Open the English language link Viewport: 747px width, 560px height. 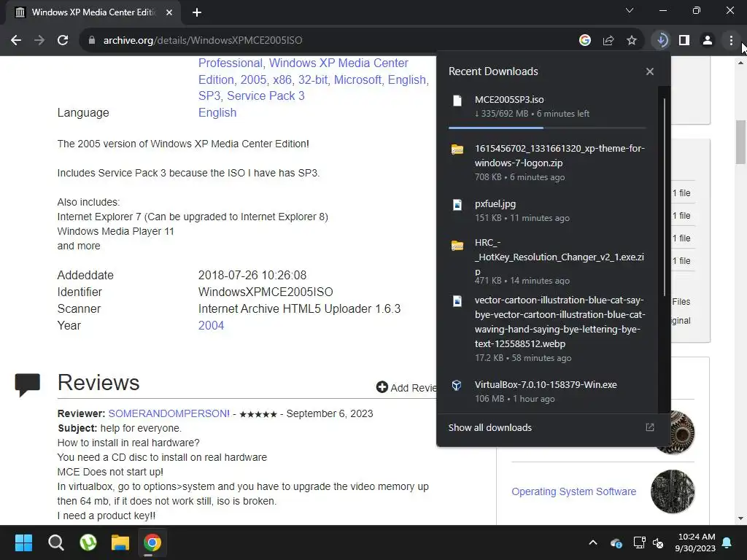[217, 112]
